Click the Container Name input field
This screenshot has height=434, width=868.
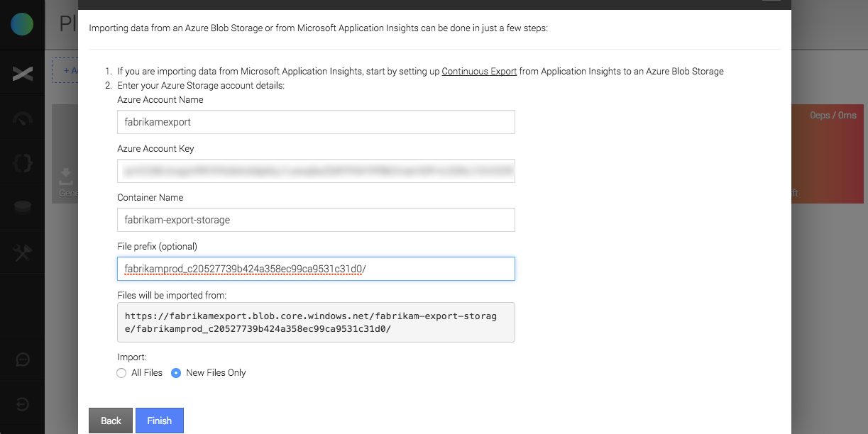click(316, 220)
